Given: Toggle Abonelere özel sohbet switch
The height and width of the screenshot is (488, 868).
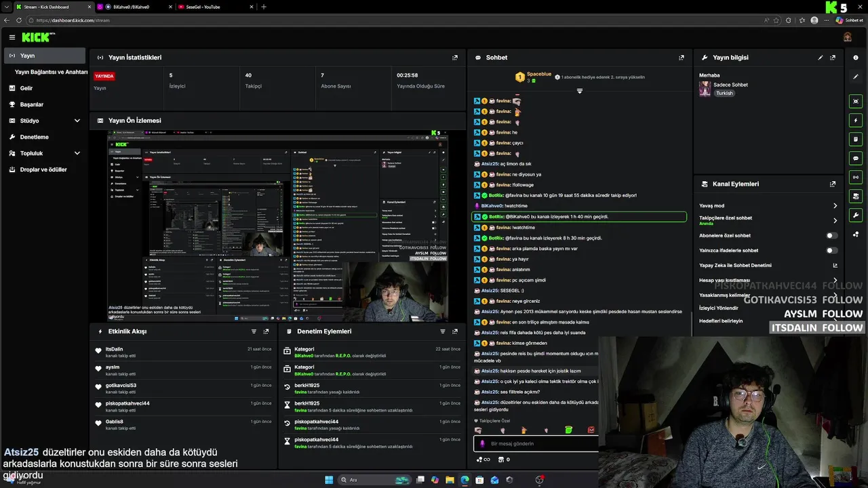Looking at the screenshot, I should coord(831,236).
